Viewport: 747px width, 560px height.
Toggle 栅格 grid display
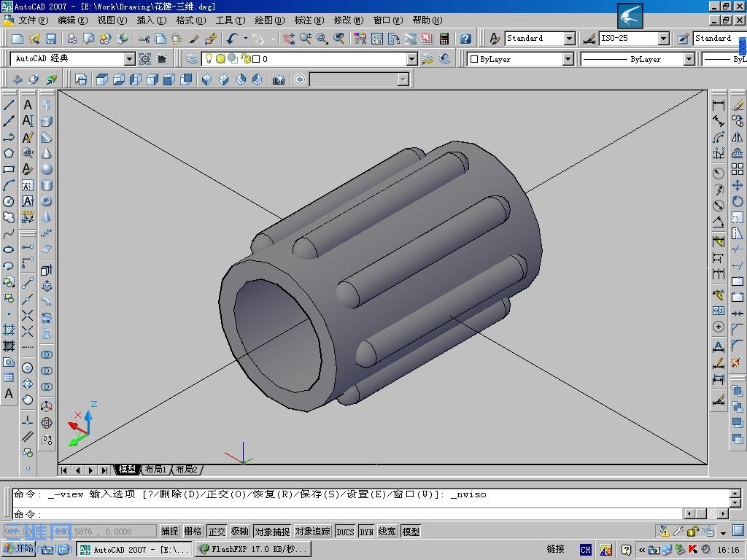point(193,532)
